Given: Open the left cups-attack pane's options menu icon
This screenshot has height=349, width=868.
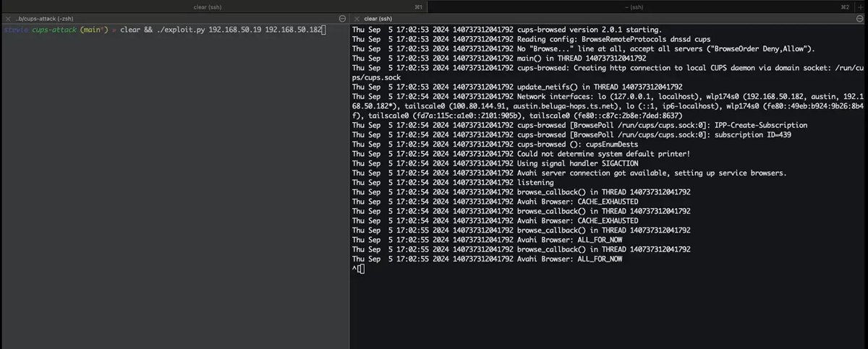Looking at the screenshot, I should coord(342,18).
